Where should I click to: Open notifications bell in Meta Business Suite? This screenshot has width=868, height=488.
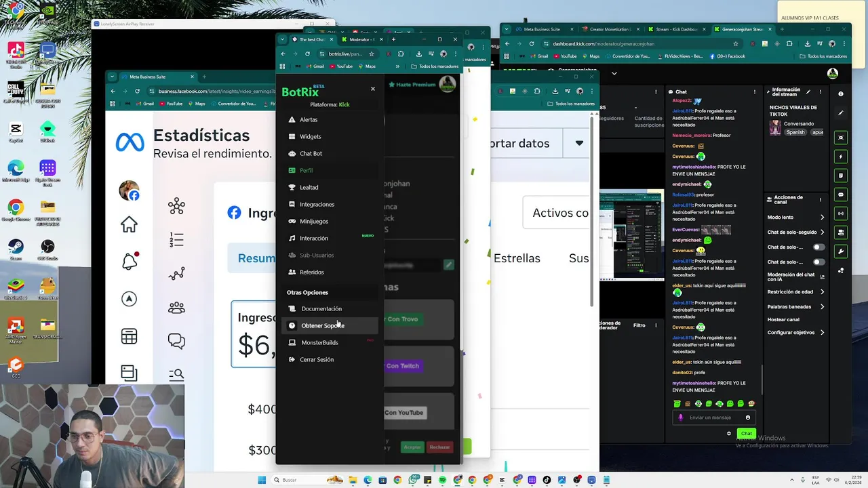130,261
